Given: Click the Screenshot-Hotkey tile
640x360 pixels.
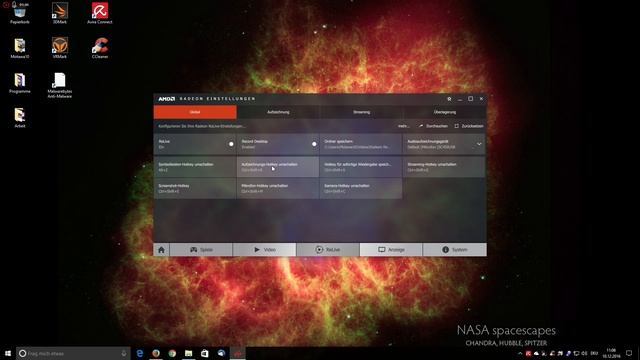Looking at the screenshot, I should (195, 188).
